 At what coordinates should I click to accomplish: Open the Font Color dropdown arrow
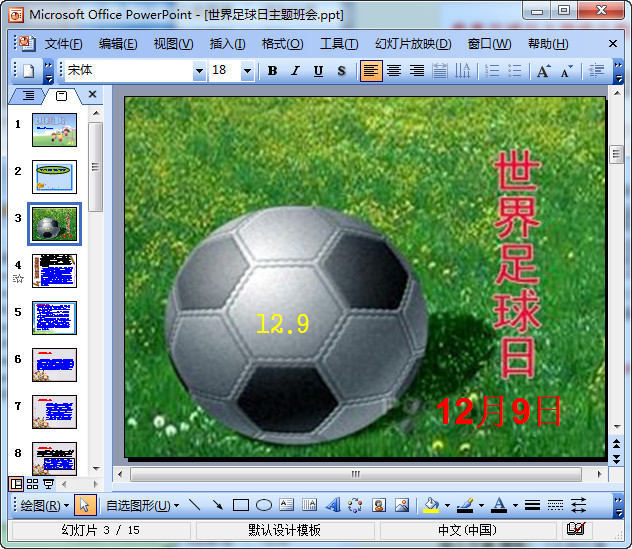tap(515, 505)
